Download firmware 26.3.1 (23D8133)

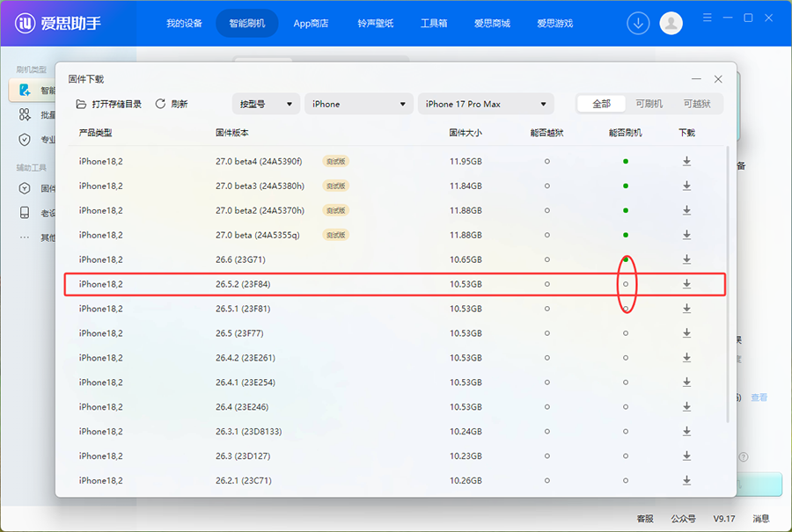point(686,432)
